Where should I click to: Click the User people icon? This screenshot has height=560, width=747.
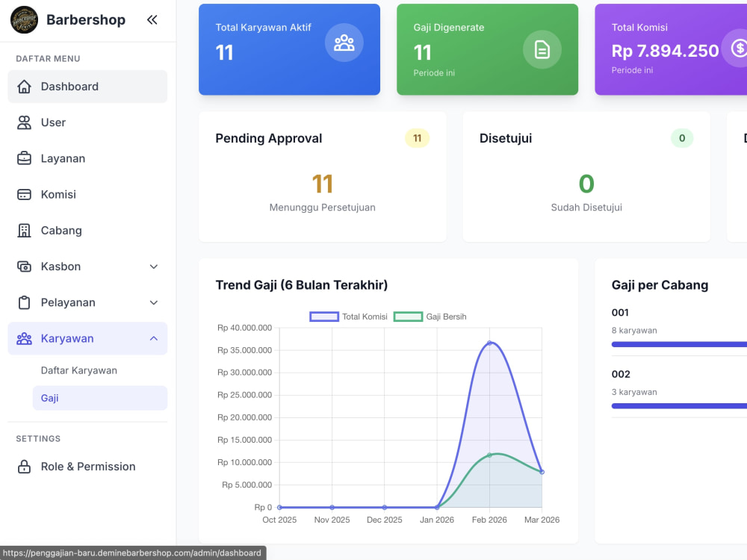point(25,122)
